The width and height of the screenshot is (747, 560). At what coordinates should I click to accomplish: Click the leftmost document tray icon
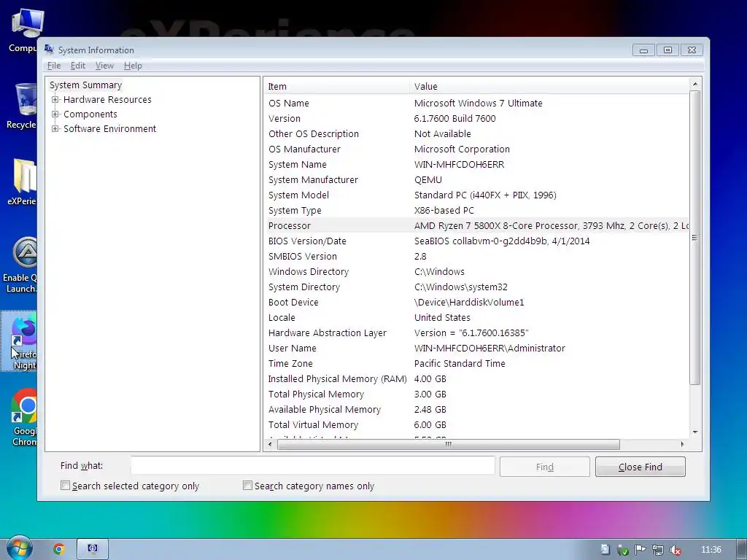coord(605,550)
